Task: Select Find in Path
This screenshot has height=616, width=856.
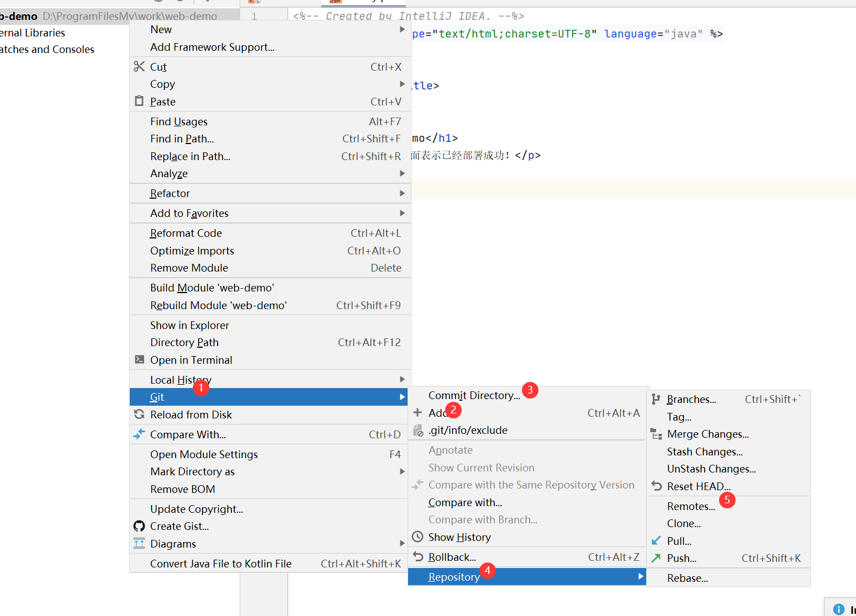Action: [270, 139]
